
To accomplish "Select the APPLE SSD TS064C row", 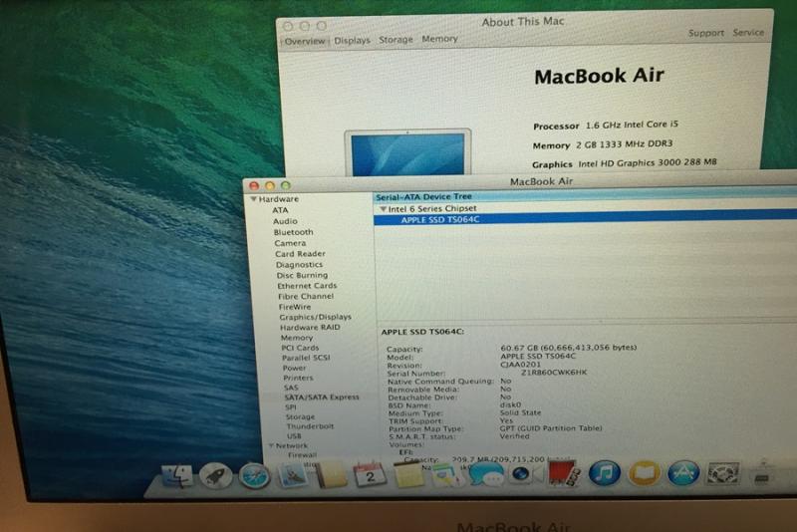I will [439, 220].
